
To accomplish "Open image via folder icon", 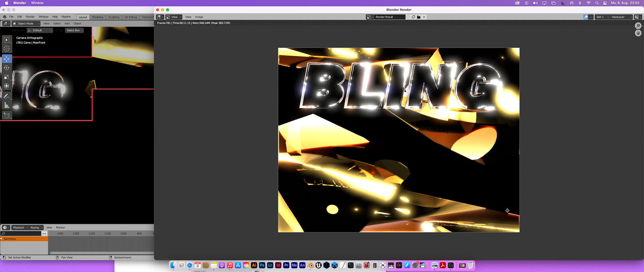I will click(419, 17).
